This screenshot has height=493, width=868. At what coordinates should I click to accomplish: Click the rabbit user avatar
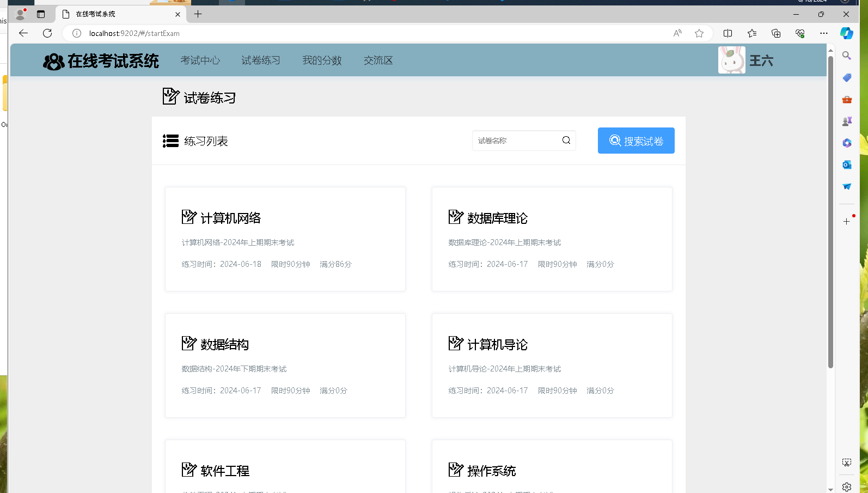point(732,60)
